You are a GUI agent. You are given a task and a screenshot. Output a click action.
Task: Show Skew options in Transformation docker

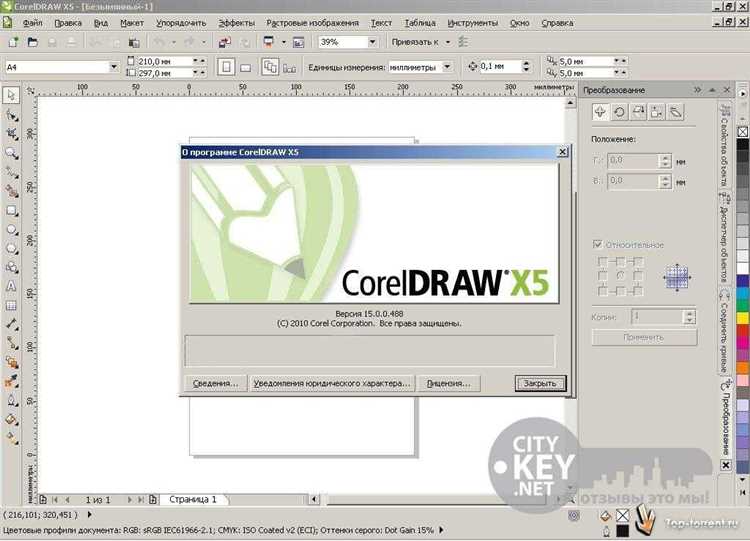(675, 112)
